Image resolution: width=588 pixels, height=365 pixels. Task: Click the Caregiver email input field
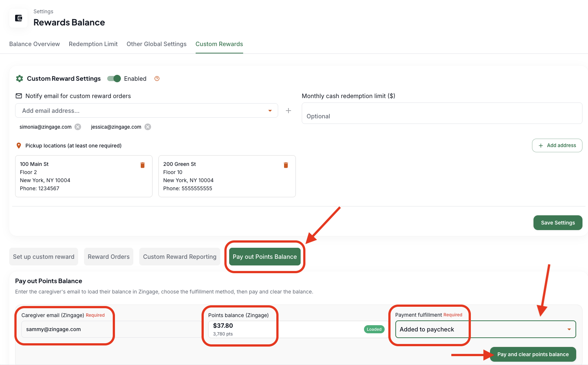[111, 329]
